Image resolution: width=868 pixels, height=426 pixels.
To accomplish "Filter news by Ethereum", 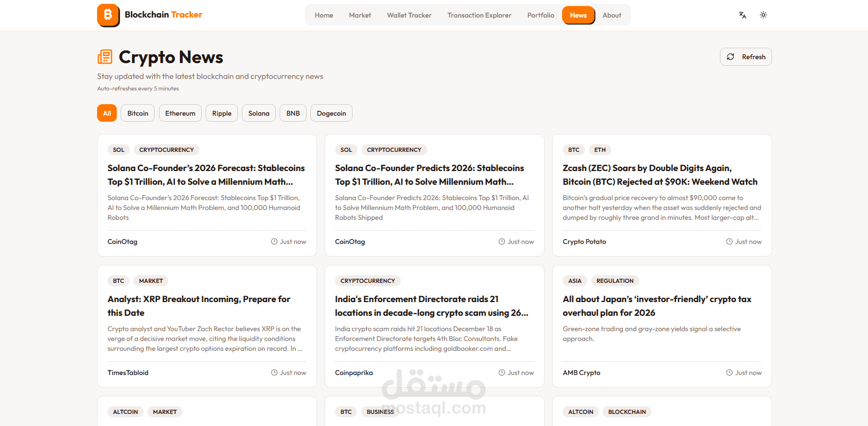I will [180, 113].
